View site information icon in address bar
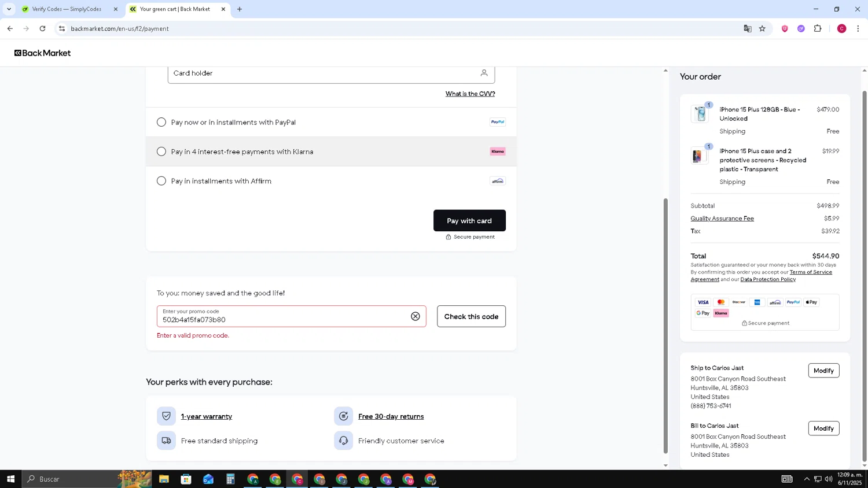 click(62, 28)
